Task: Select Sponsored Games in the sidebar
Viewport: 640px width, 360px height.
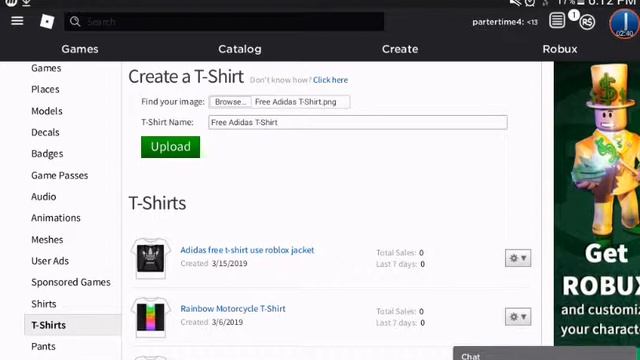Action: [71, 282]
